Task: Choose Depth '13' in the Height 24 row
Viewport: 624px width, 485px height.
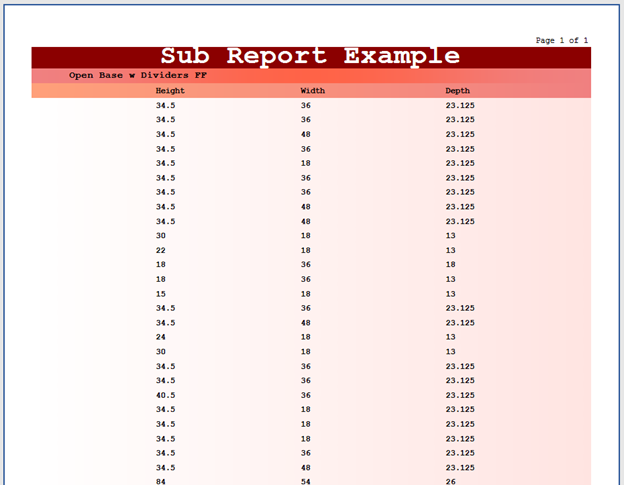Action: (x=450, y=337)
